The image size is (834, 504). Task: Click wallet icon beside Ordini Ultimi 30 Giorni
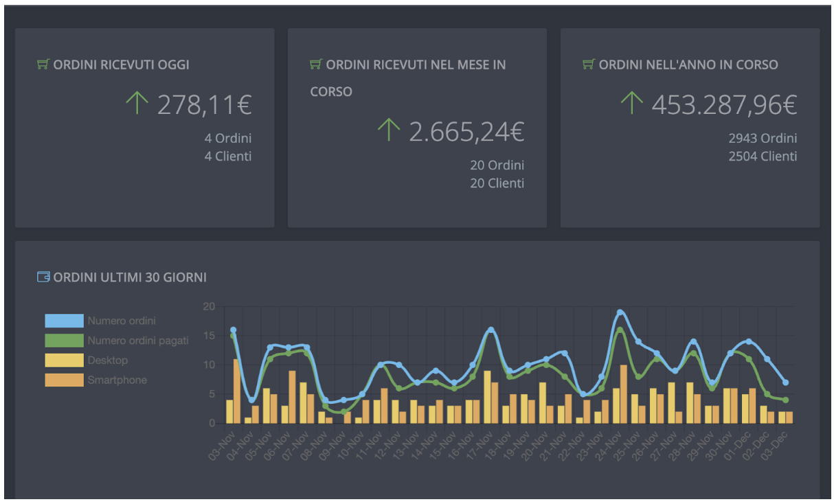tap(43, 277)
